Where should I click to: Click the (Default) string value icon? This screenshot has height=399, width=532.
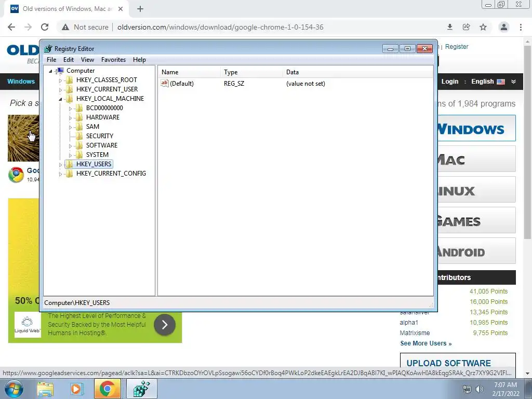(165, 83)
